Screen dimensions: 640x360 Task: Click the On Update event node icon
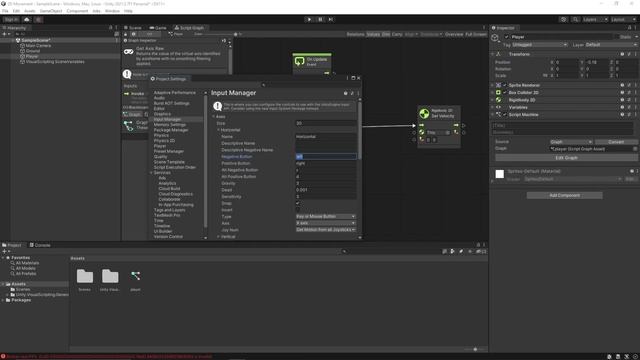click(300, 61)
